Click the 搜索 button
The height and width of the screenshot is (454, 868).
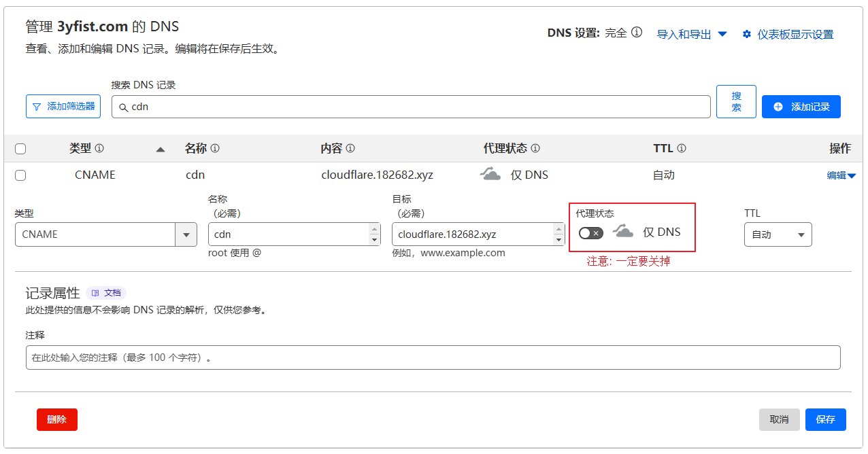click(736, 102)
